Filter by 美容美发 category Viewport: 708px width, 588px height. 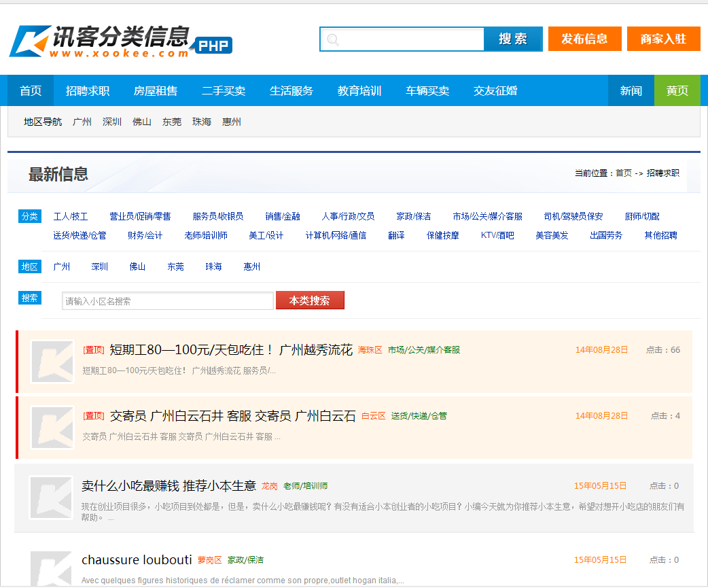552,235
